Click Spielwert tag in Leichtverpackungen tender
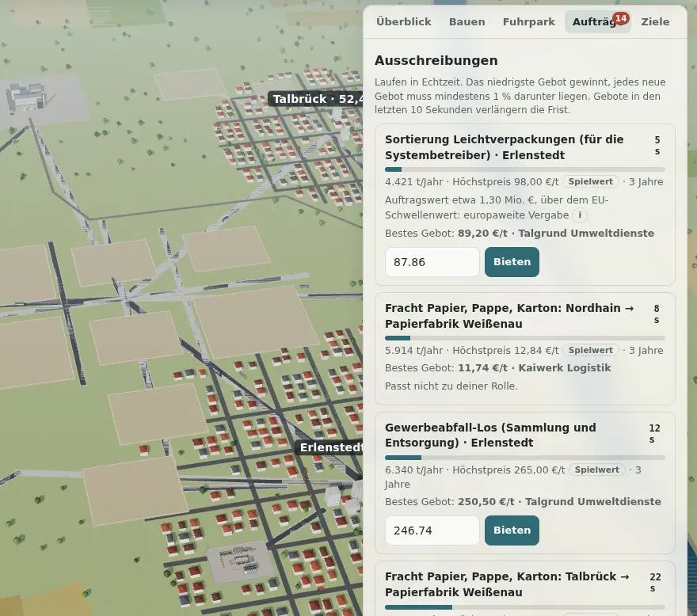The height and width of the screenshot is (616, 697). click(x=590, y=181)
